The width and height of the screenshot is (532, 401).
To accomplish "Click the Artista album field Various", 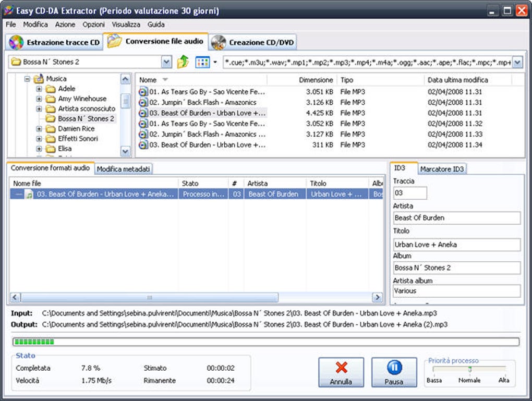I will click(x=457, y=291).
